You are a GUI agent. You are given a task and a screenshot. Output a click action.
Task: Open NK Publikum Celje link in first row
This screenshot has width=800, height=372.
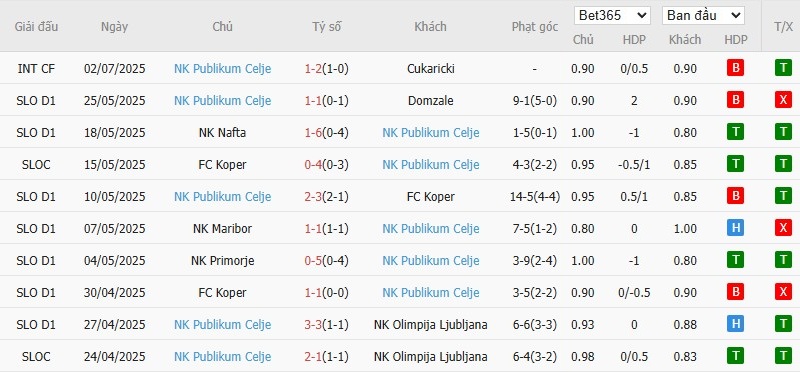pos(222,69)
